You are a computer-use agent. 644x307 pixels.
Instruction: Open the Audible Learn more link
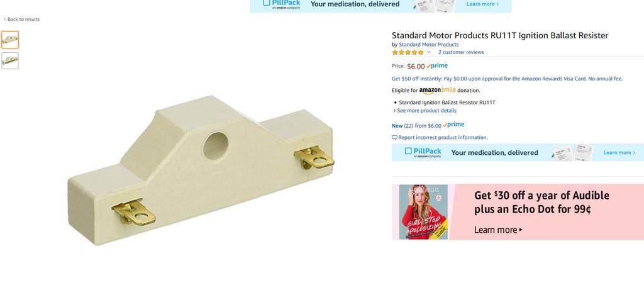498,230
